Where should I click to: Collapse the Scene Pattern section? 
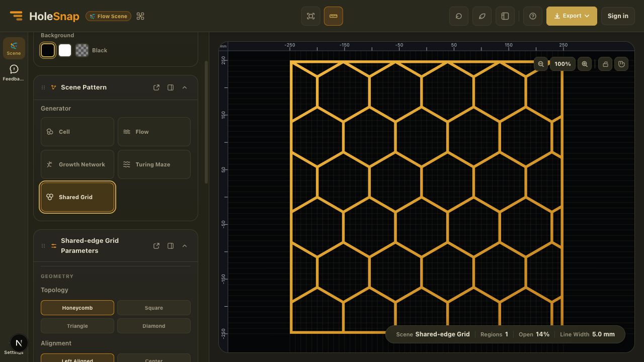tap(185, 87)
